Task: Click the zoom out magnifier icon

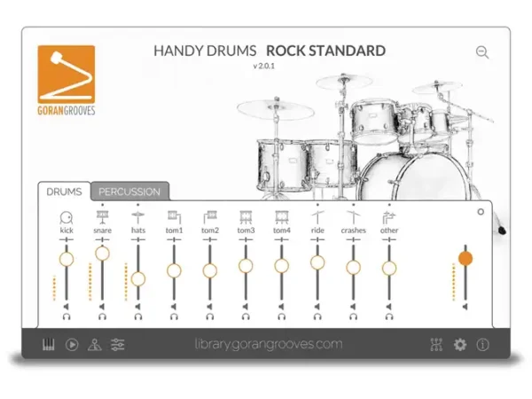Action: click(x=482, y=52)
